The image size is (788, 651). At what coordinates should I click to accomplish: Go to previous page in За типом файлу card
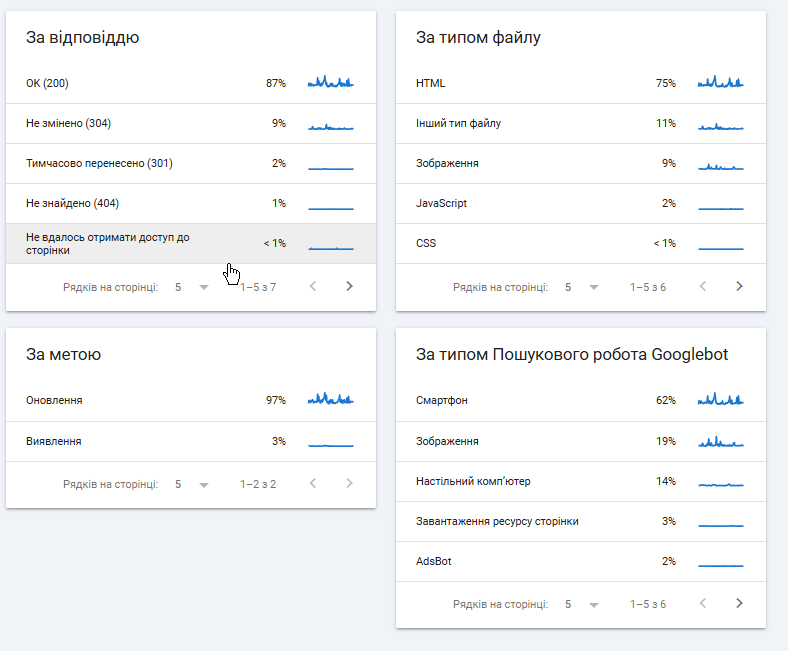pyautogui.click(x=703, y=286)
